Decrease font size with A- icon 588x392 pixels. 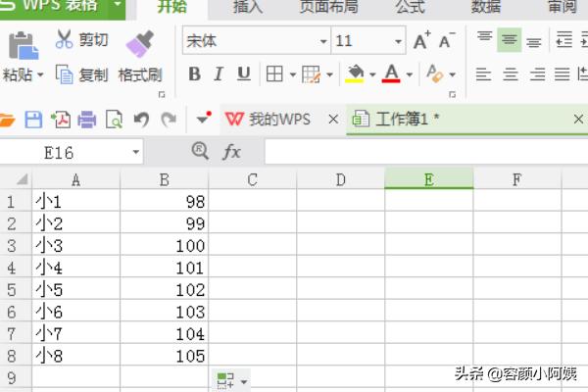[447, 40]
